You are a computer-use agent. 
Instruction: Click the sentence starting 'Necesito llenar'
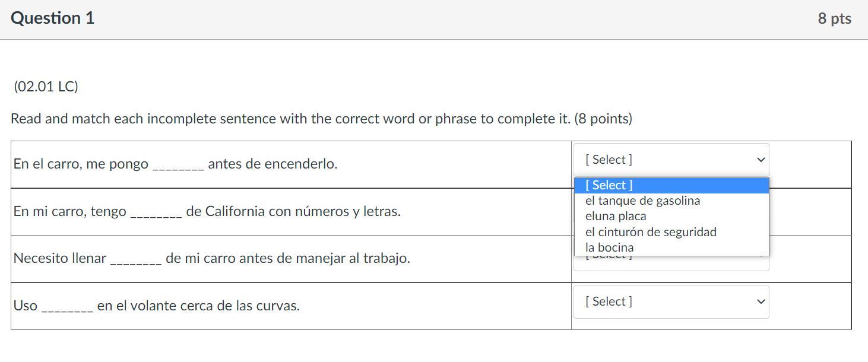coord(211,258)
